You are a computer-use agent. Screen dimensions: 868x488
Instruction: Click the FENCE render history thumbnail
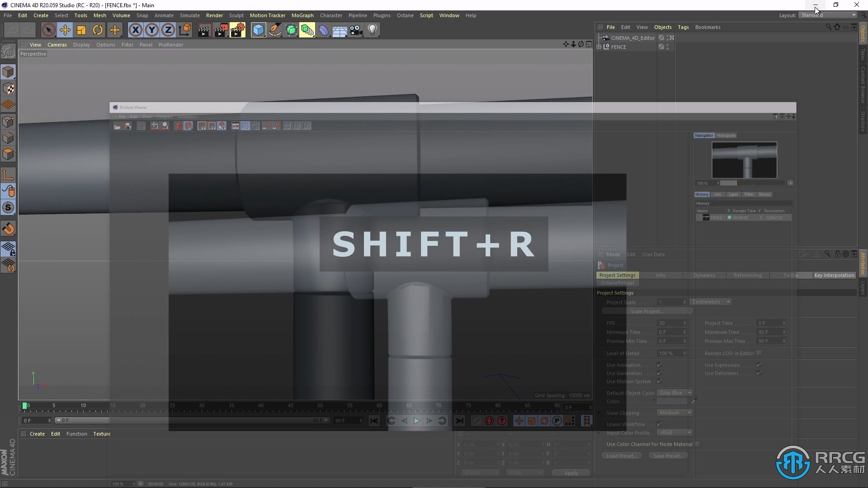(706, 217)
